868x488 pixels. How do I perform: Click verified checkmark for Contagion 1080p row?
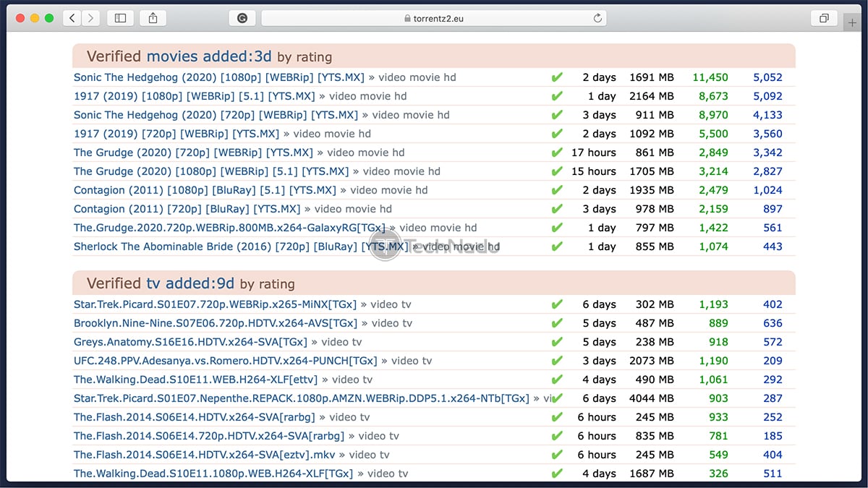point(556,190)
